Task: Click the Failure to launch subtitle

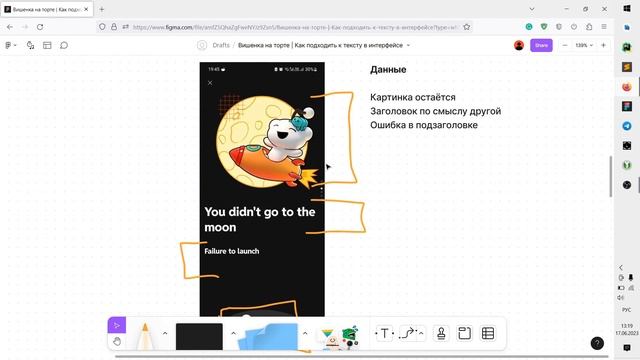Action: pos(231,251)
